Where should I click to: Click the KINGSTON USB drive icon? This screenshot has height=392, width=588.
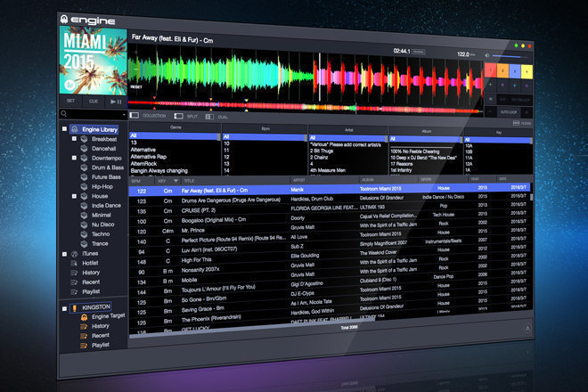click(x=74, y=308)
